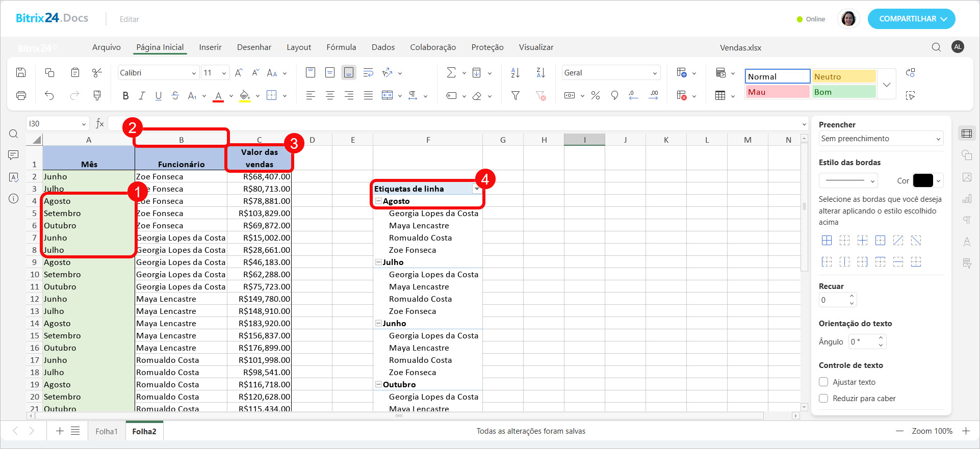Click the AutoSum sigma icon
Image resolution: width=980 pixels, height=449 pixels.
point(451,73)
